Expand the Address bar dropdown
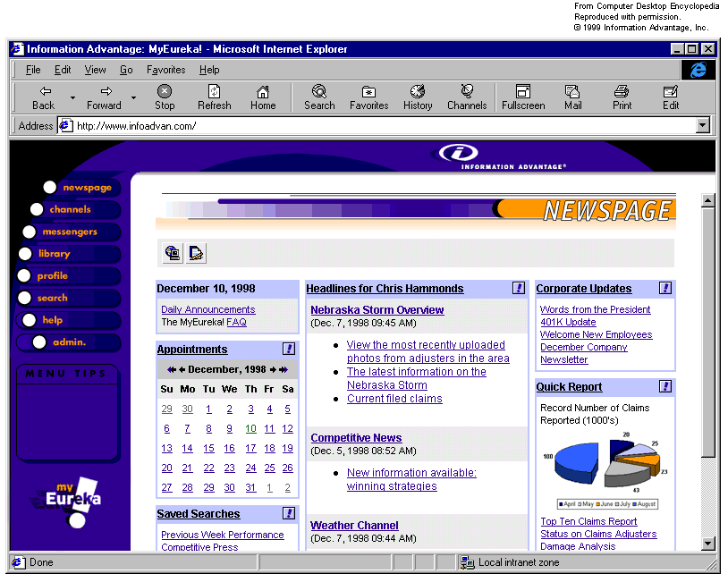 [703, 125]
